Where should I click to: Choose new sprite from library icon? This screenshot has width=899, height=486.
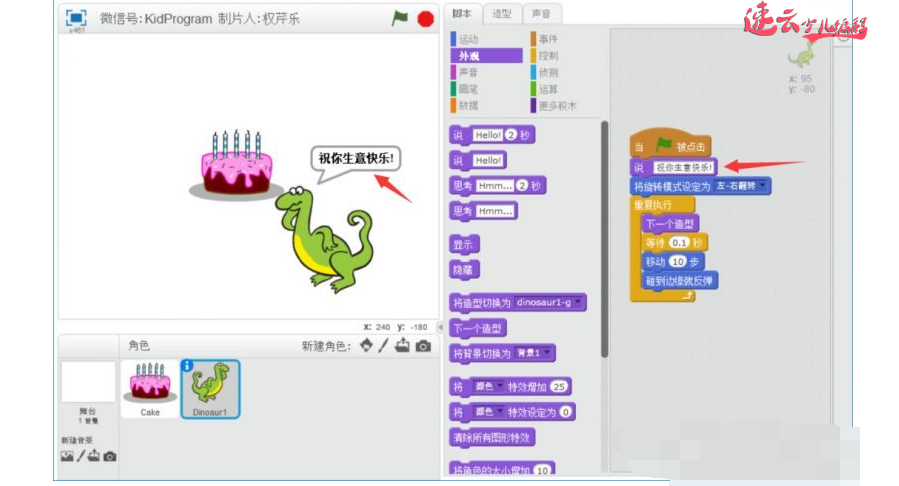tap(366, 345)
